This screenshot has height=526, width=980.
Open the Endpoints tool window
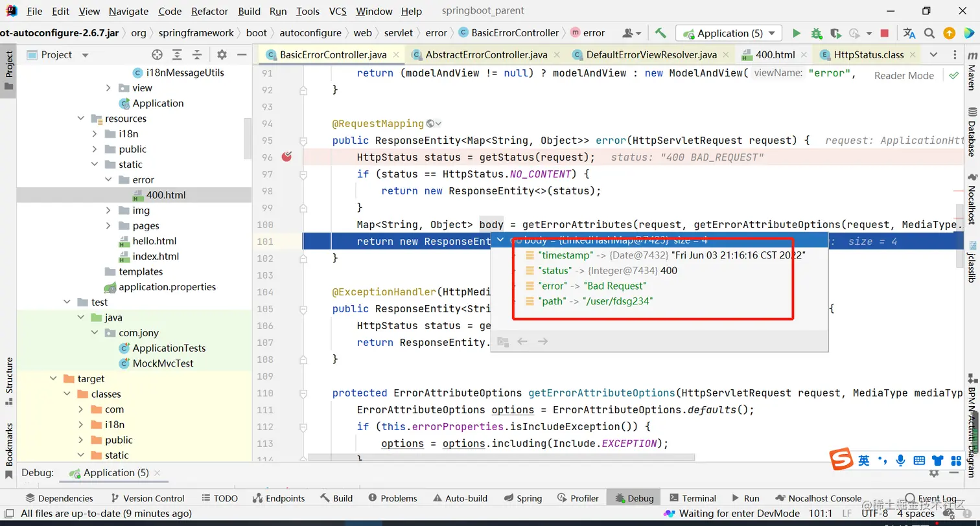coord(279,498)
